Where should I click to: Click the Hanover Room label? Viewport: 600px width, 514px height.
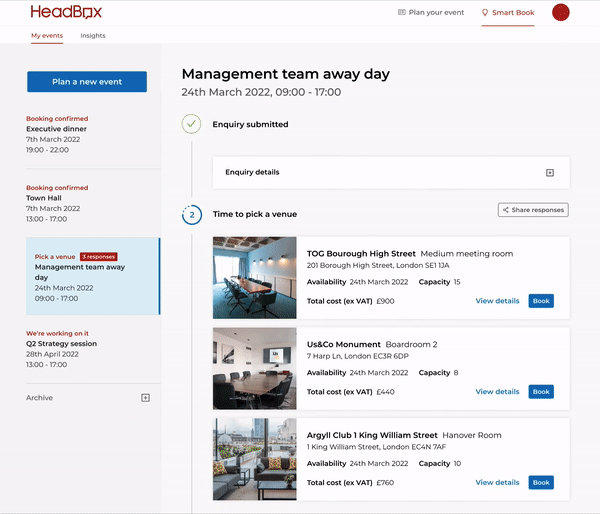(x=472, y=435)
